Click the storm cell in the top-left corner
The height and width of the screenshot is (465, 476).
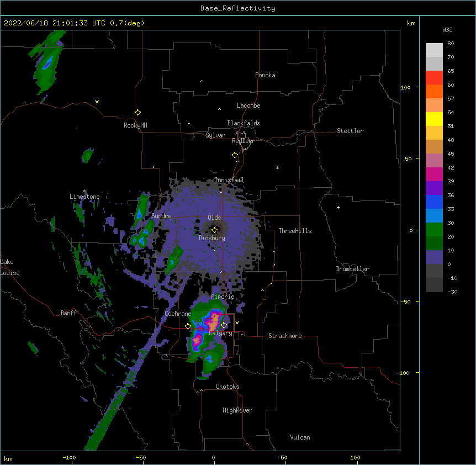47,62
